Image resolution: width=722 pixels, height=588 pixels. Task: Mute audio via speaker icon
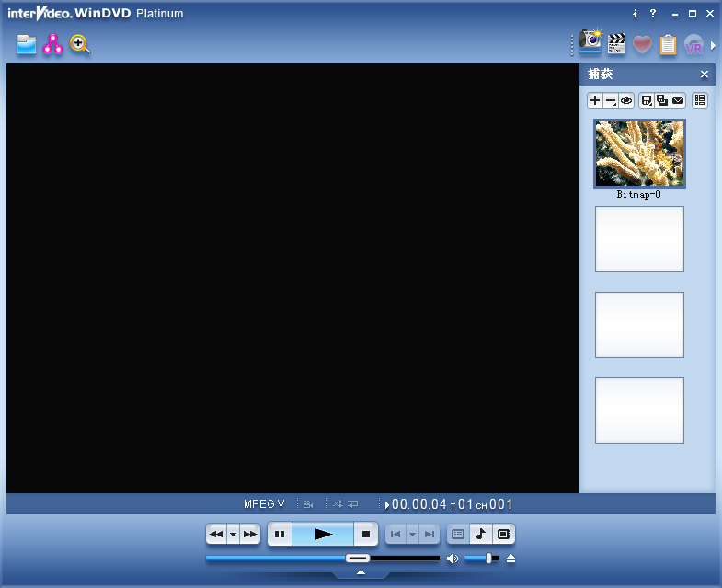453,559
